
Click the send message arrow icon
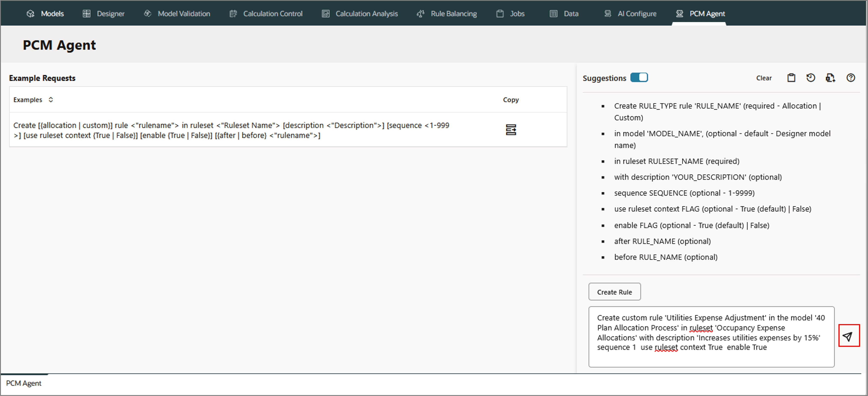[848, 336]
